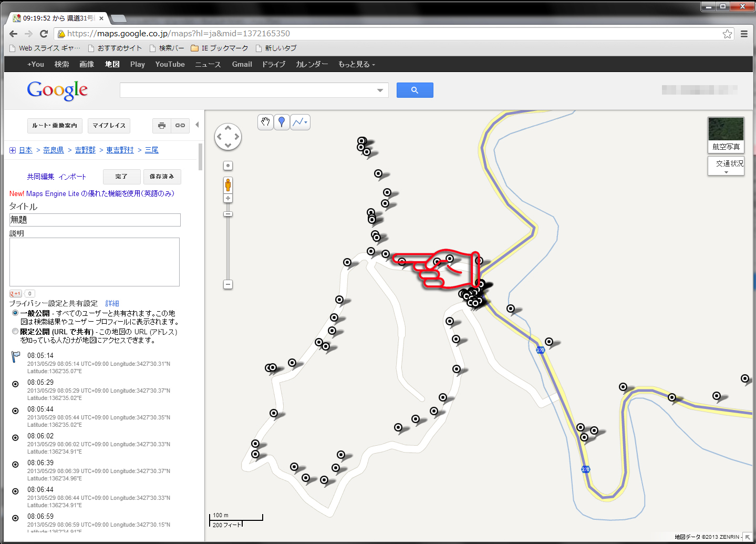The image size is (756, 544).
Task: Open the Chrome menu icon
Action: click(x=744, y=34)
